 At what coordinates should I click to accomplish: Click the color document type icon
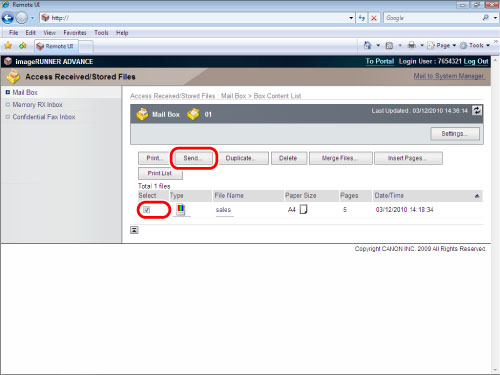click(180, 209)
